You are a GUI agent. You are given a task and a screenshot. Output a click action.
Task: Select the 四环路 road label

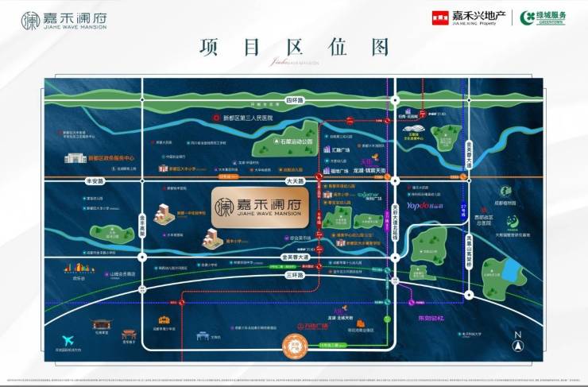click(x=295, y=100)
